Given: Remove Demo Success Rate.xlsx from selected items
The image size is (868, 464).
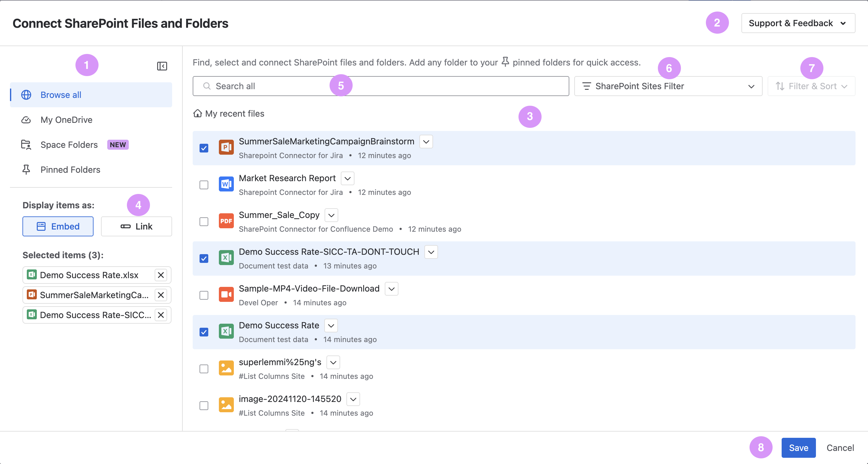Looking at the screenshot, I should (x=161, y=275).
